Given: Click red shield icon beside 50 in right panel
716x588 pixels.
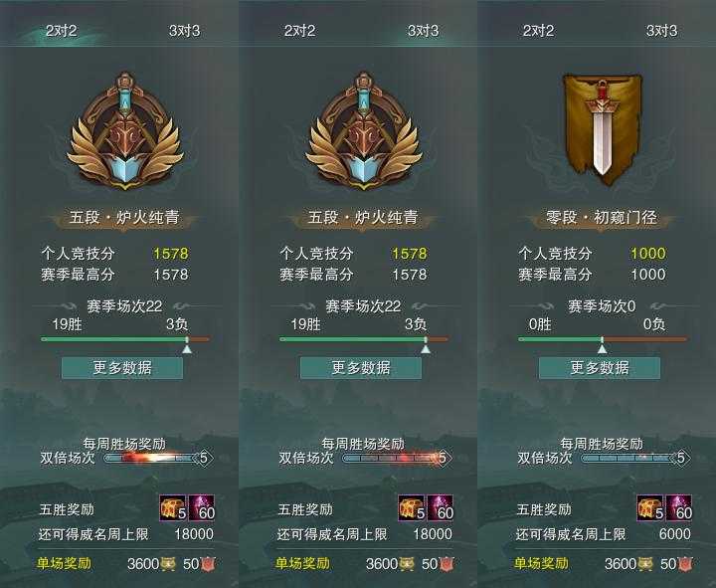Looking at the screenshot, I should click(685, 564).
